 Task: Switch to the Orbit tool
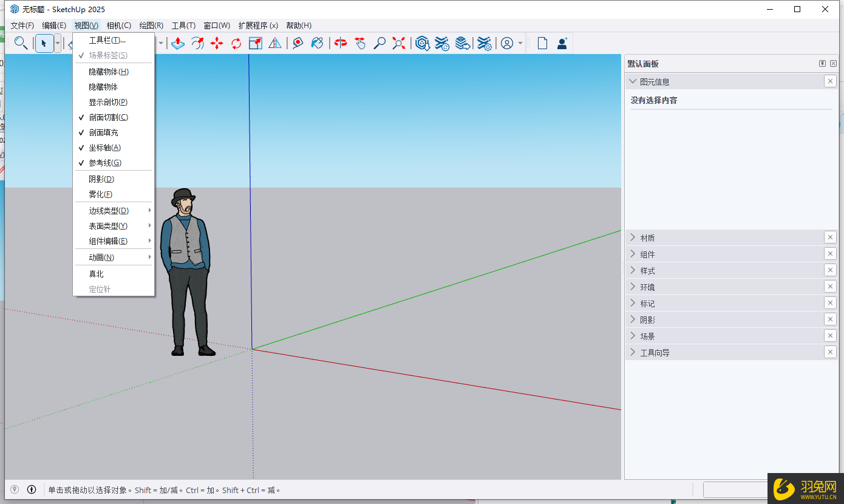(x=340, y=43)
